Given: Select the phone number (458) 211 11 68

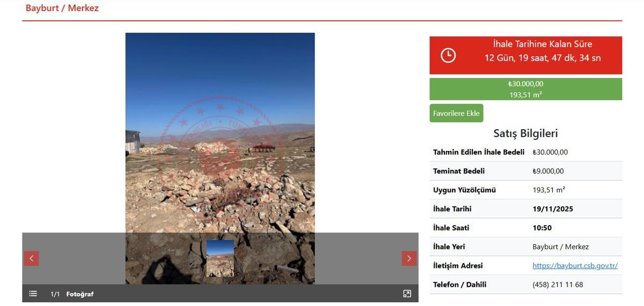Looking at the screenshot, I should pos(558,285).
